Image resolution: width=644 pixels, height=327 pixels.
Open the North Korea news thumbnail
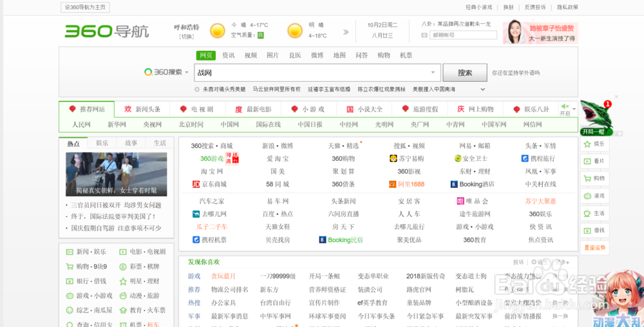[116, 174]
